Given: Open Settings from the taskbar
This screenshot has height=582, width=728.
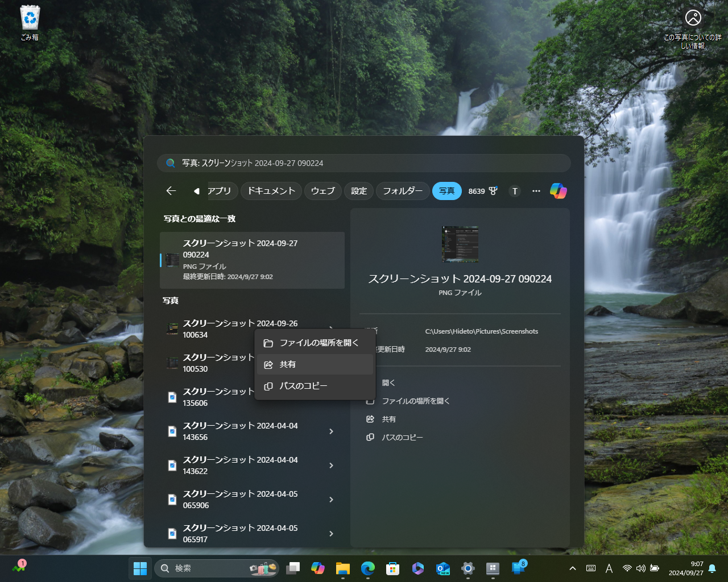Looking at the screenshot, I should coord(468,568).
